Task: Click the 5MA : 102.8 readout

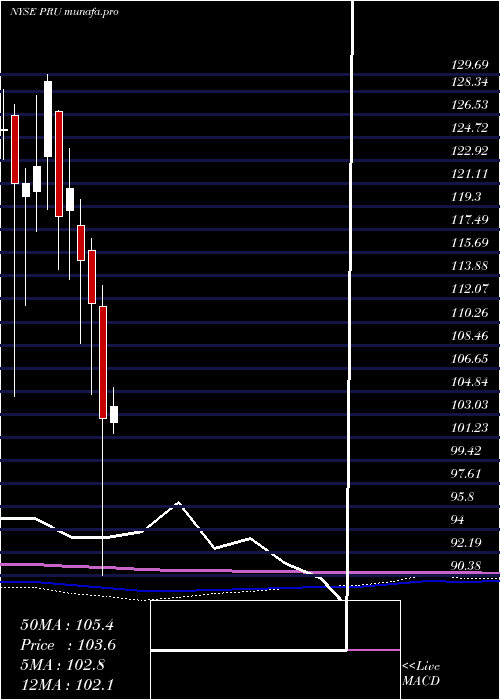Action: coord(62,665)
